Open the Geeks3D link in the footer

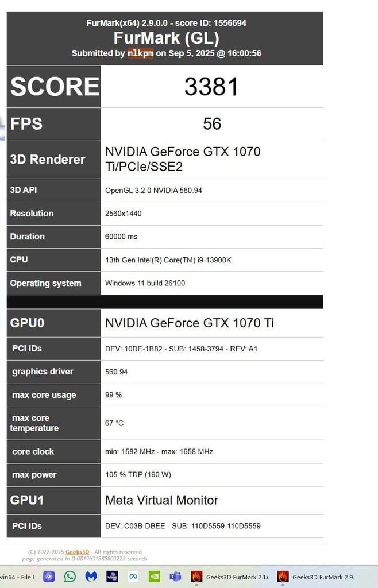tap(77, 552)
